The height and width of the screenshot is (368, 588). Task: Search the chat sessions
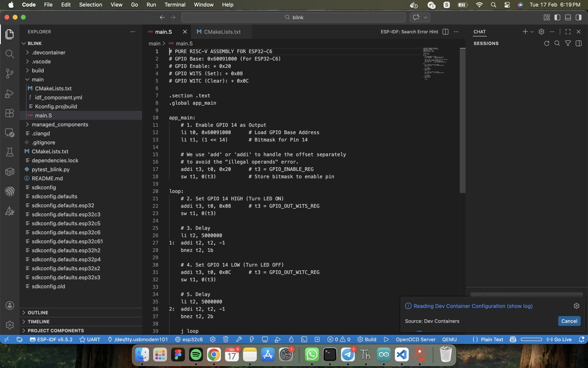click(x=557, y=43)
